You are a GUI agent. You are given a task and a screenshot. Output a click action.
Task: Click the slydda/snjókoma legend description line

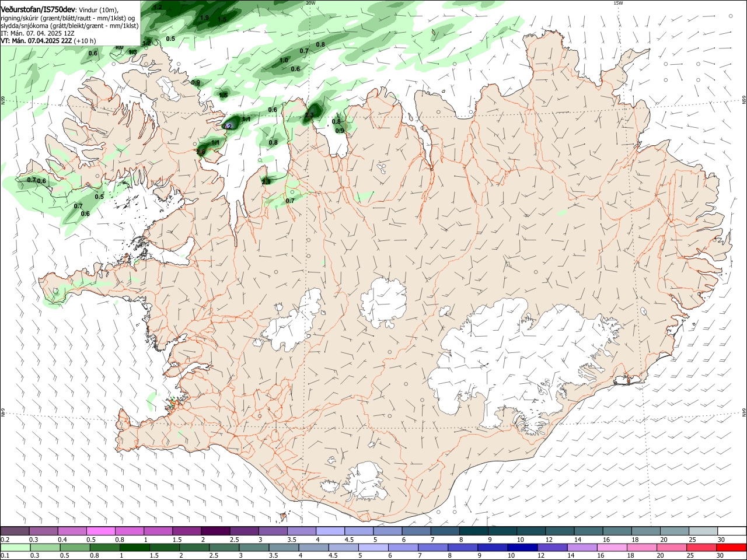tap(69, 26)
